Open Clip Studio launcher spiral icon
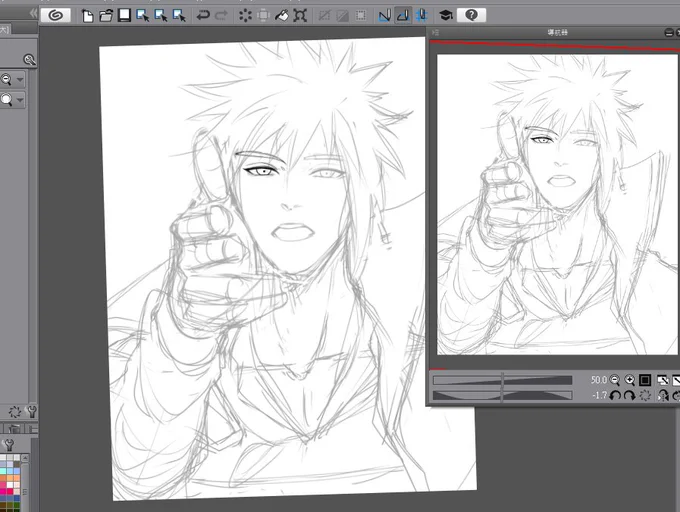Screen dimensions: 680x512 pos(56,16)
